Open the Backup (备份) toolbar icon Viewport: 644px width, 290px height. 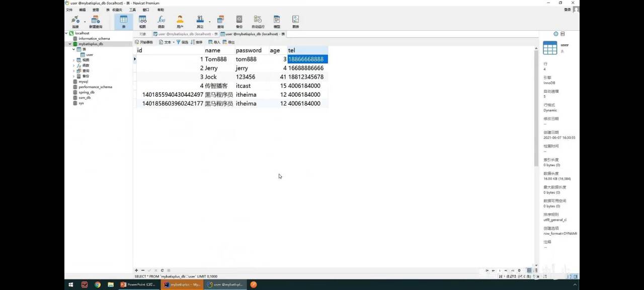tap(239, 21)
